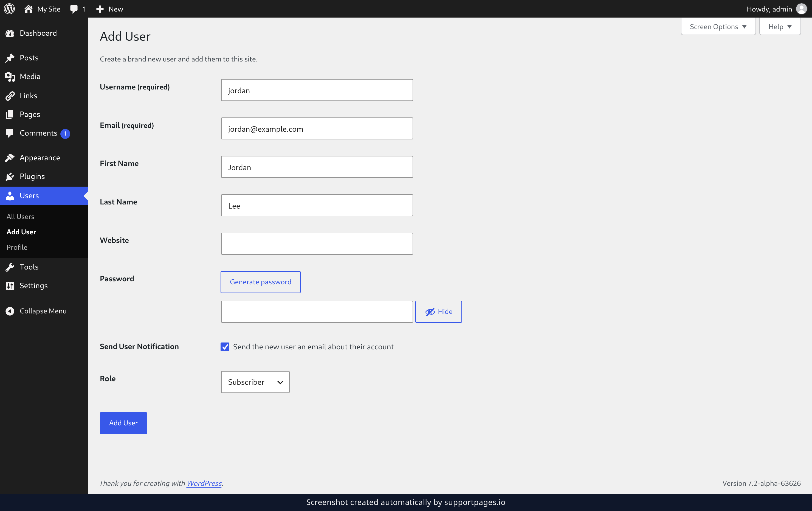Open My Site home icon
This screenshot has width=812, height=511.
28,9
